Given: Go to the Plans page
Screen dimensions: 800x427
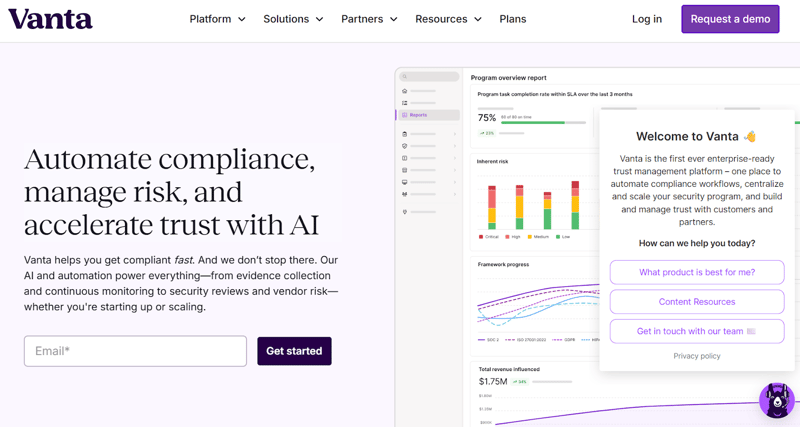Looking at the screenshot, I should pos(513,19).
